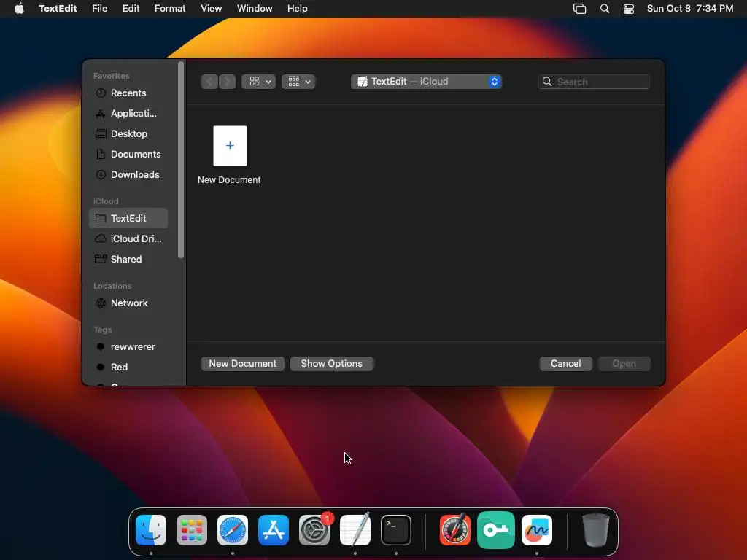Select iCloud Drive in the sidebar
This screenshot has height=560, width=747.
coord(128,238)
